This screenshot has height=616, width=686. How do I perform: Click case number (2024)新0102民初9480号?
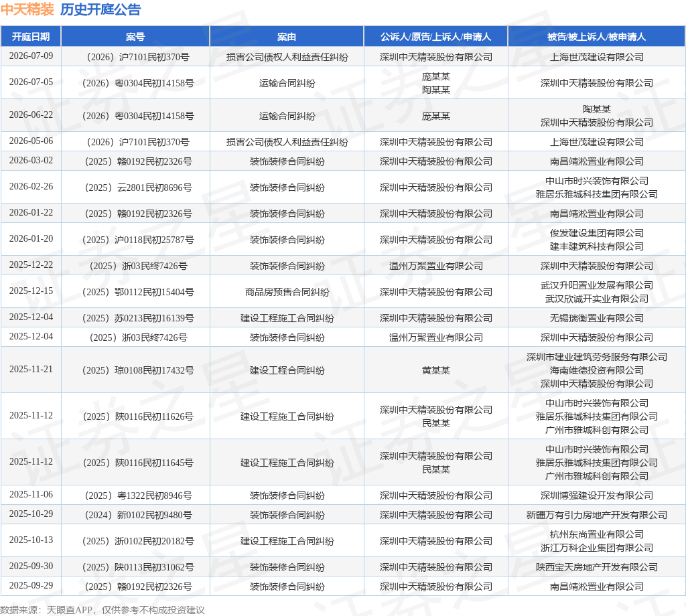(x=138, y=515)
